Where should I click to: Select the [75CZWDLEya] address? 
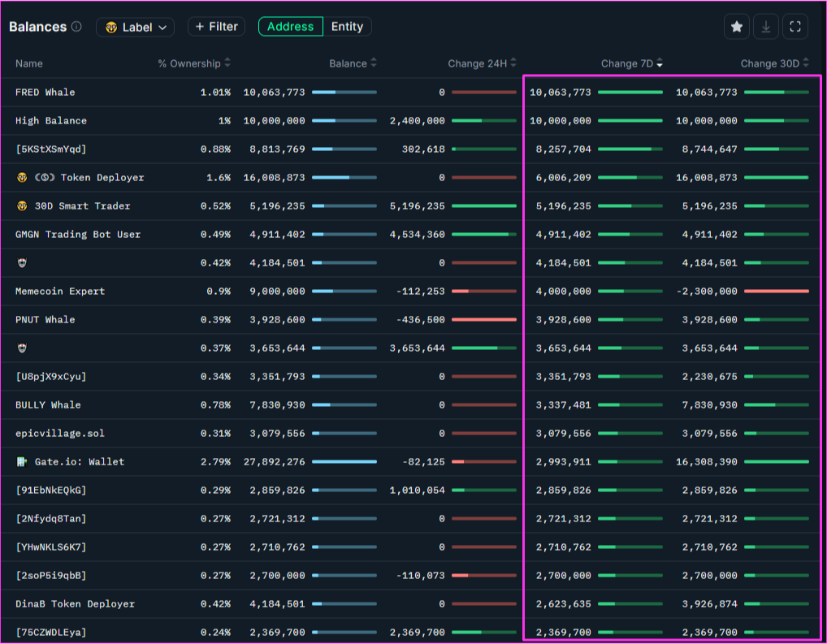(51, 633)
